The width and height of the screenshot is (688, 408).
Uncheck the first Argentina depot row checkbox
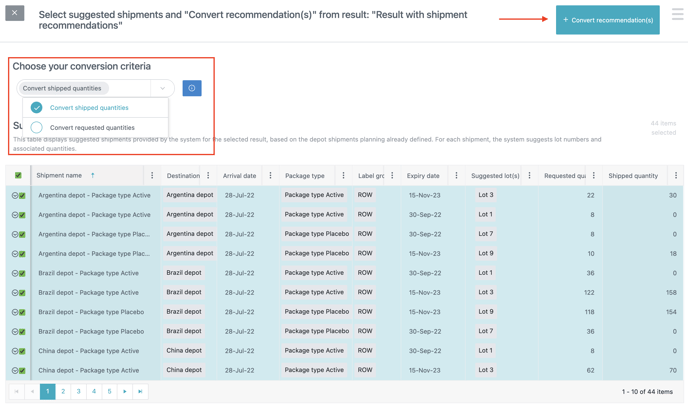pos(22,196)
